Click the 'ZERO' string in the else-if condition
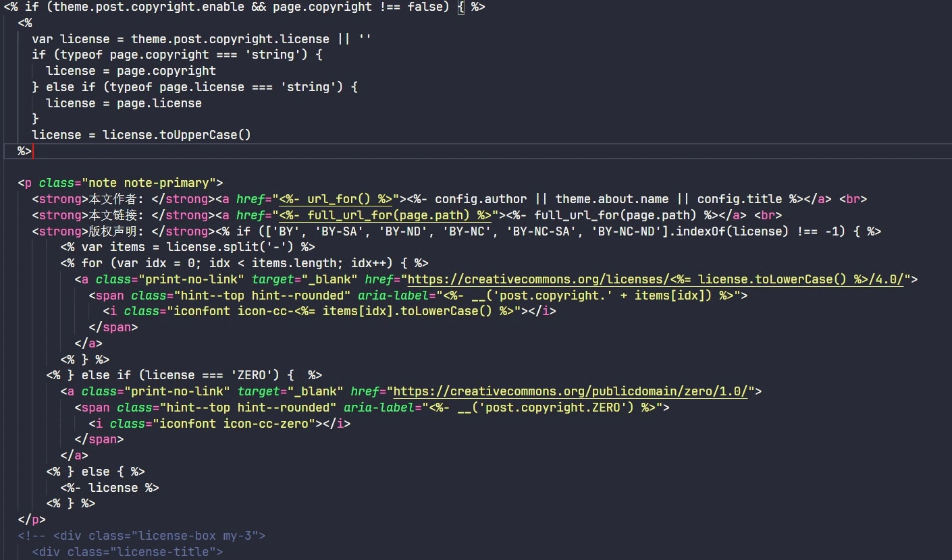Image resolution: width=952 pixels, height=560 pixels. point(250,375)
